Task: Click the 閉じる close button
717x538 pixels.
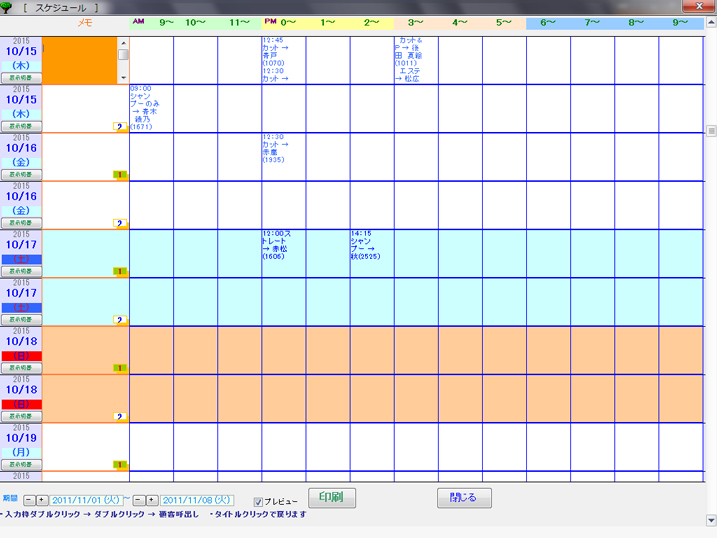Action: coord(464,498)
